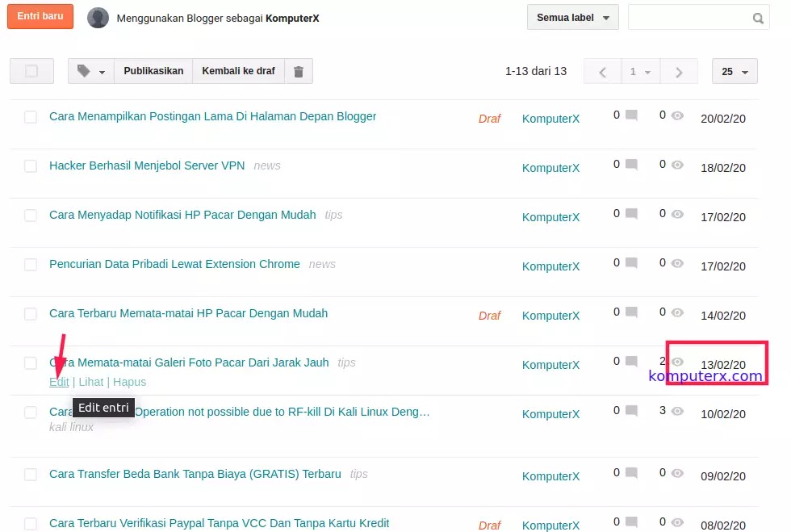Check the box next to Pencurian Data Pribadi post
The image size is (791, 532).
click(31, 263)
